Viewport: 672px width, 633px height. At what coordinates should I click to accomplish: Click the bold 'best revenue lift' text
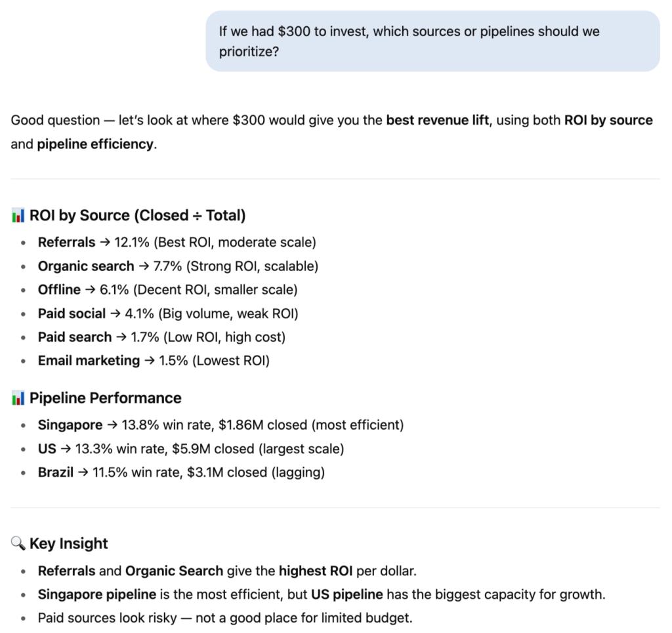click(438, 120)
